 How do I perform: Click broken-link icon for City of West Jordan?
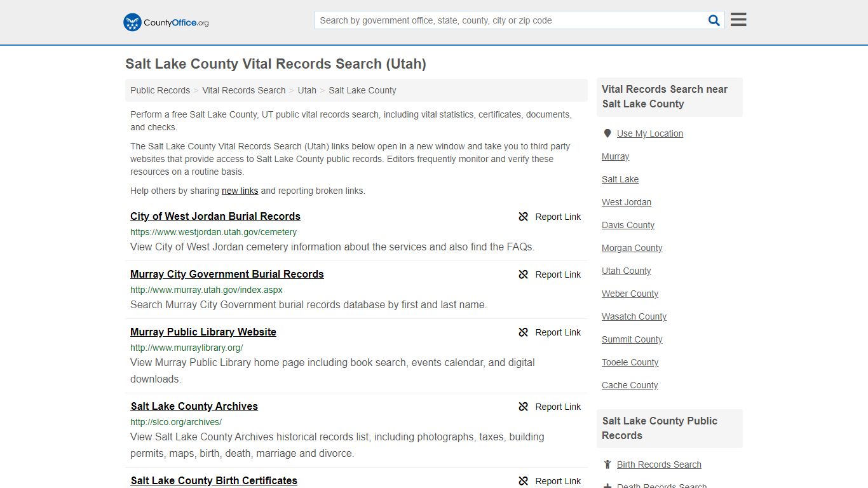click(x=524, y=217)
